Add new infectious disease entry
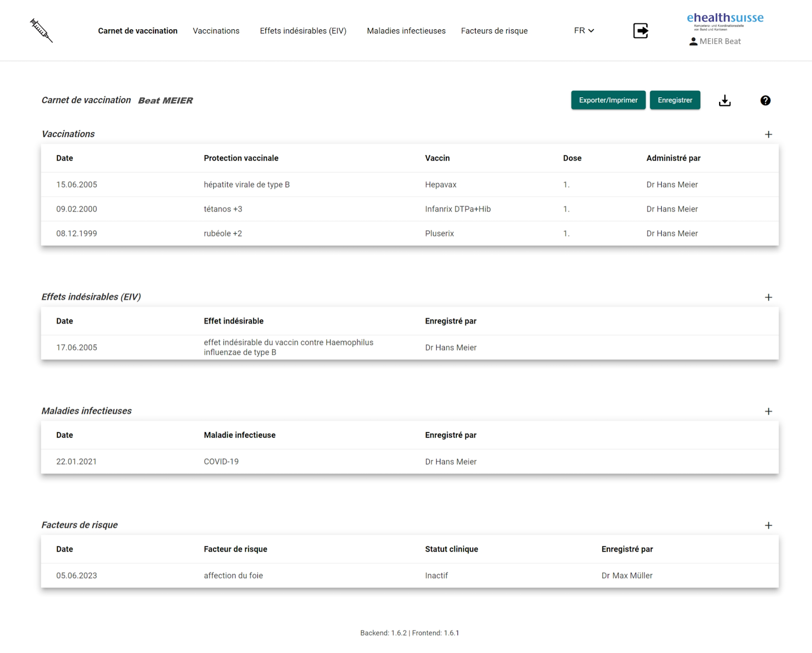 point(768,411)
